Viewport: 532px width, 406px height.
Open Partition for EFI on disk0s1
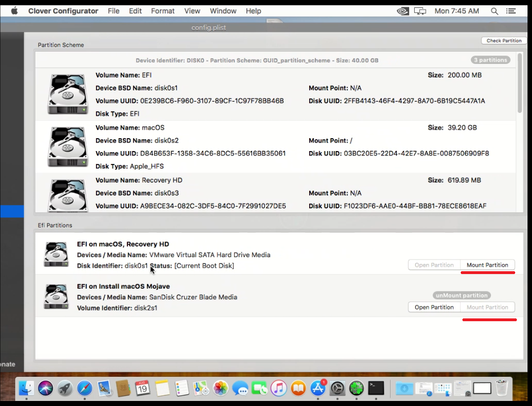434,265
